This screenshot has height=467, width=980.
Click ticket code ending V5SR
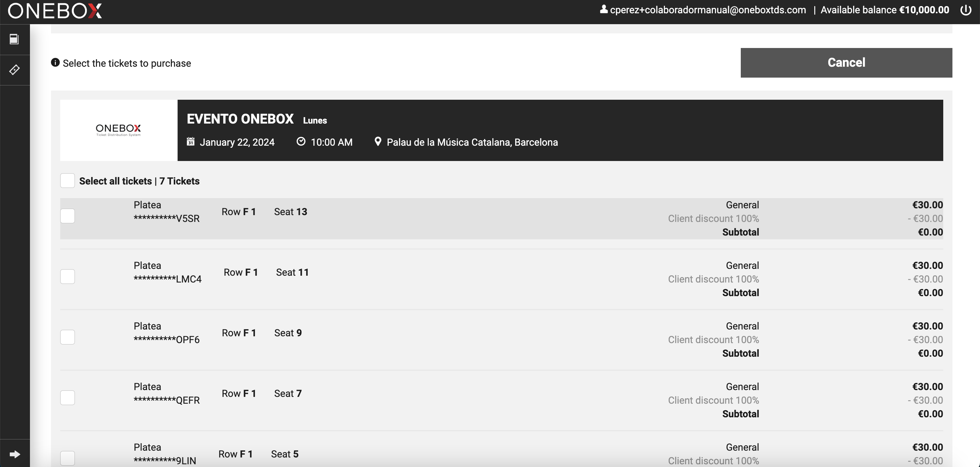click(166, 219)
